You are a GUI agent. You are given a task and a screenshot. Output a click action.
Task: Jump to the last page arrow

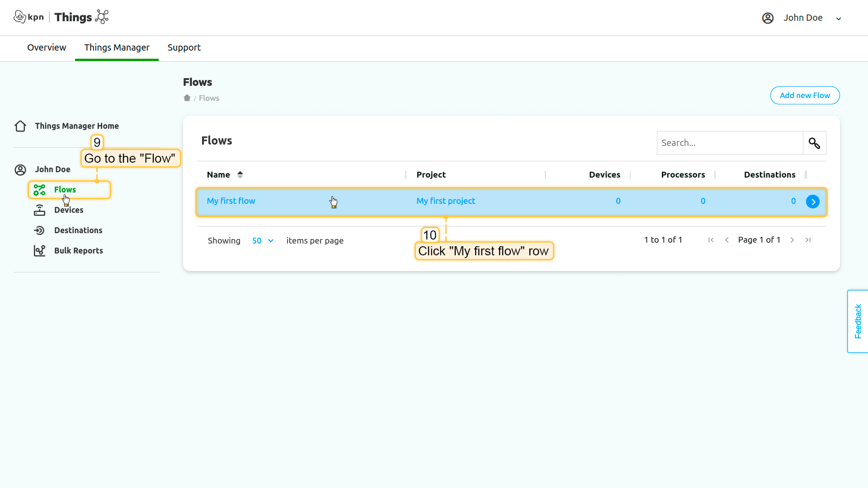tap(808, 240)
